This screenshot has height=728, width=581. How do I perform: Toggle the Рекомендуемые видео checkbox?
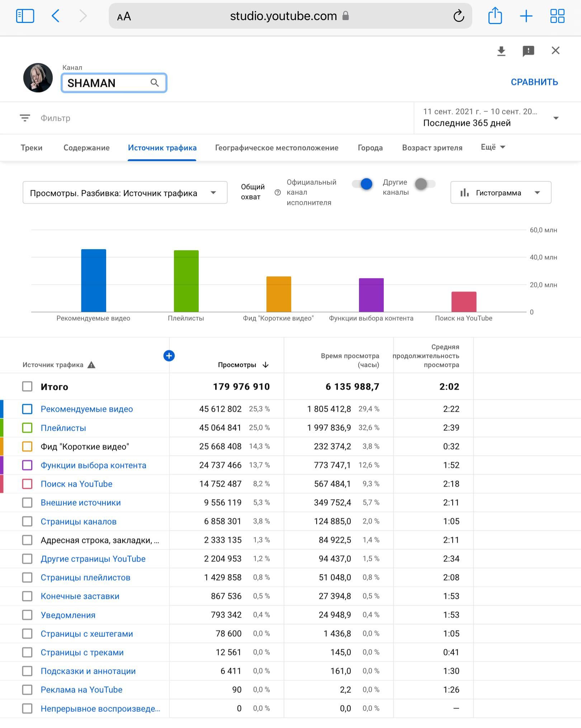point(27,409)
